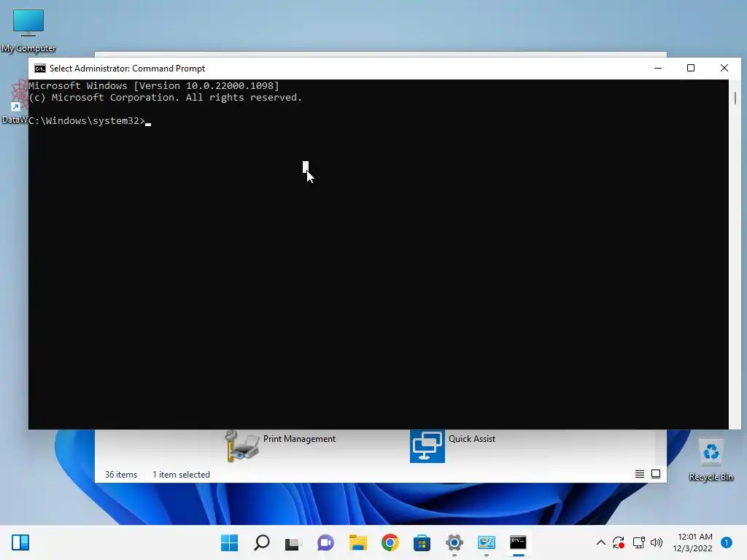Click the Windows version line in console
Viewport: 747px width, 560px height.
[x=154, y=86]
